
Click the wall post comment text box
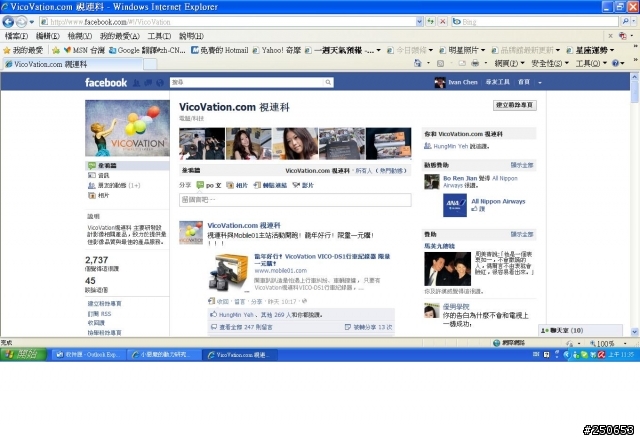295,200
